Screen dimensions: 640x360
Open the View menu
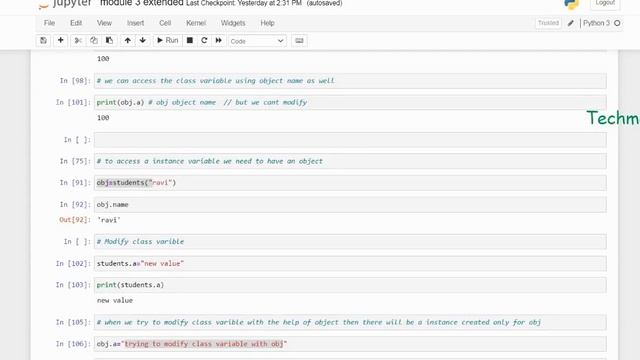tap(104, 23)
